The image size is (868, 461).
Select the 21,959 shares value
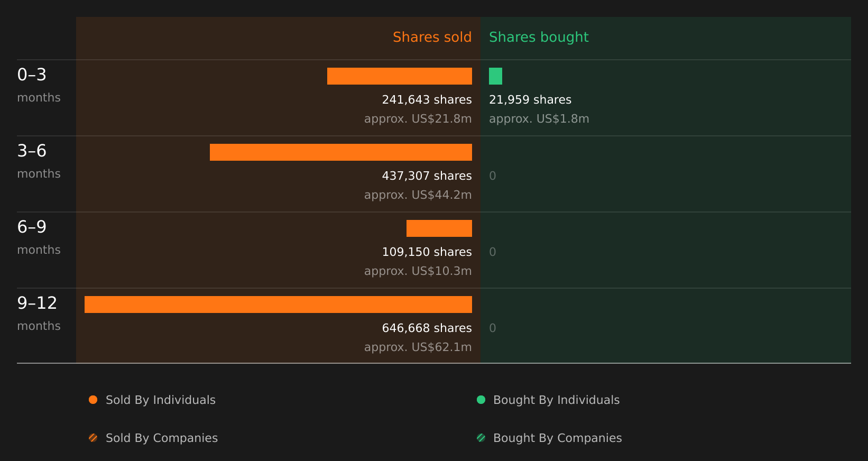pos(530,100)
